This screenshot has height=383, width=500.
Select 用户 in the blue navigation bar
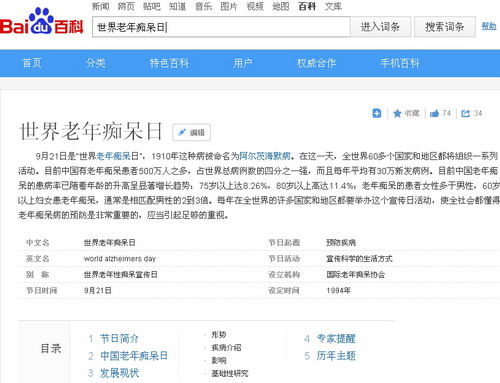tap(243, 63)
